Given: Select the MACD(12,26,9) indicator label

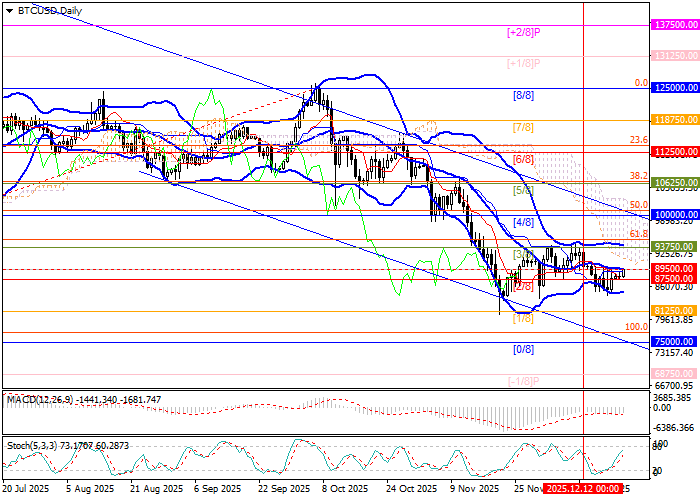Looking at the screenshot, I should tap(40, 400).
